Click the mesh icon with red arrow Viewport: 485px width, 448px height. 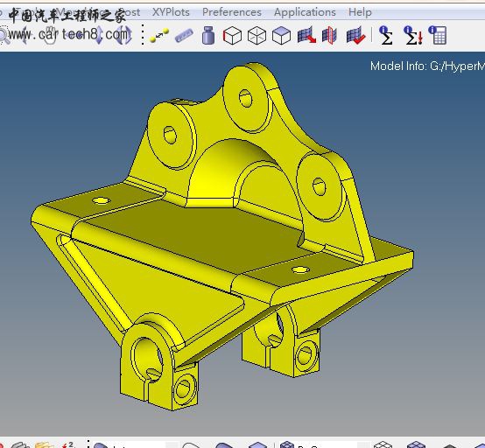pos(306,35)
